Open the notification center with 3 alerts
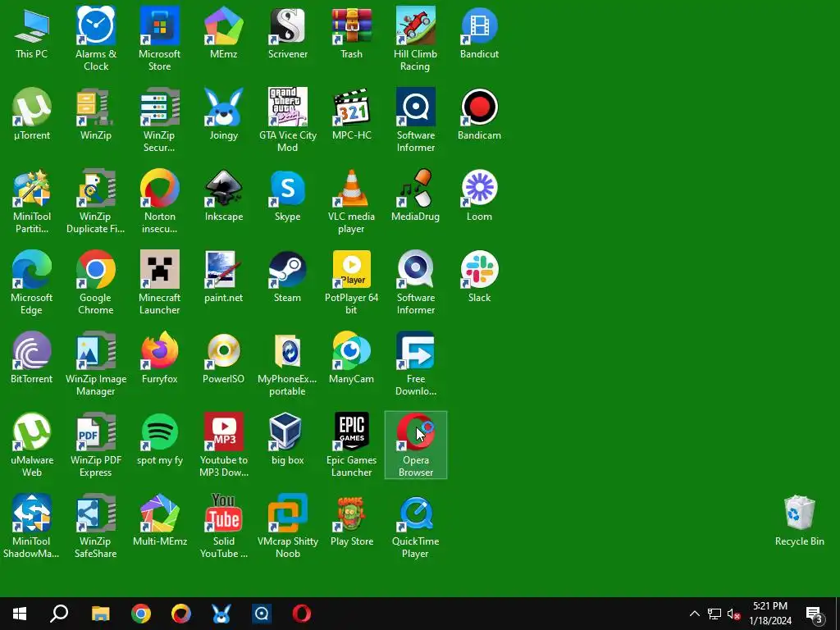Screen dimensions: 840x630 [x=815, y=614]
